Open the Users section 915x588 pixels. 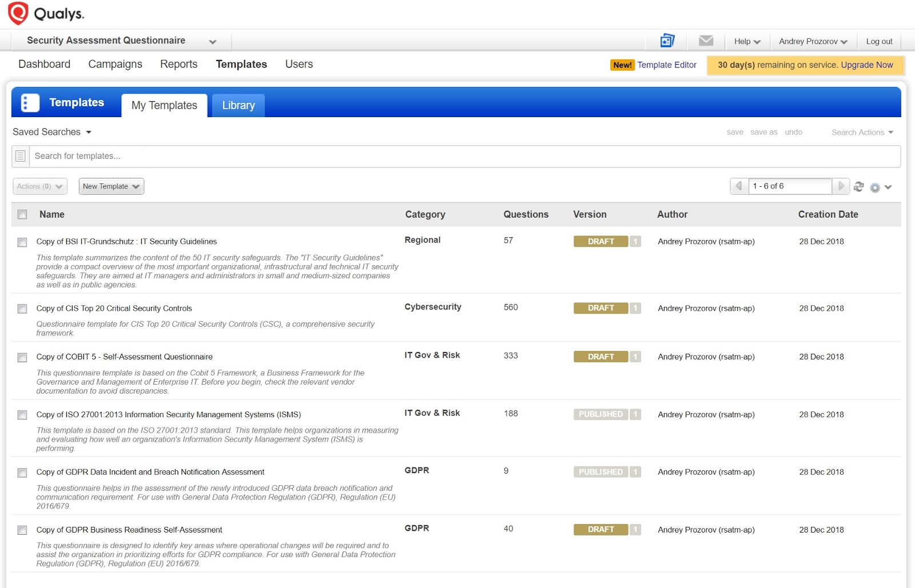click(299, 64)
